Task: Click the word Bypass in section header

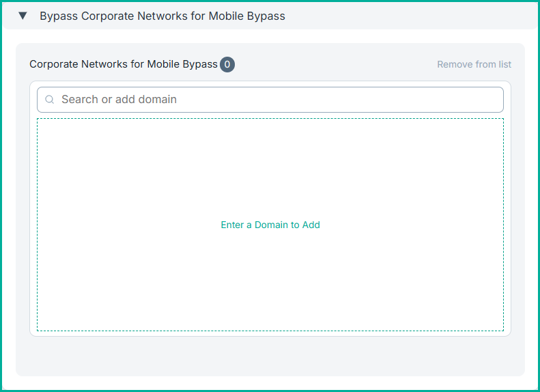Action: click(59, 16)
